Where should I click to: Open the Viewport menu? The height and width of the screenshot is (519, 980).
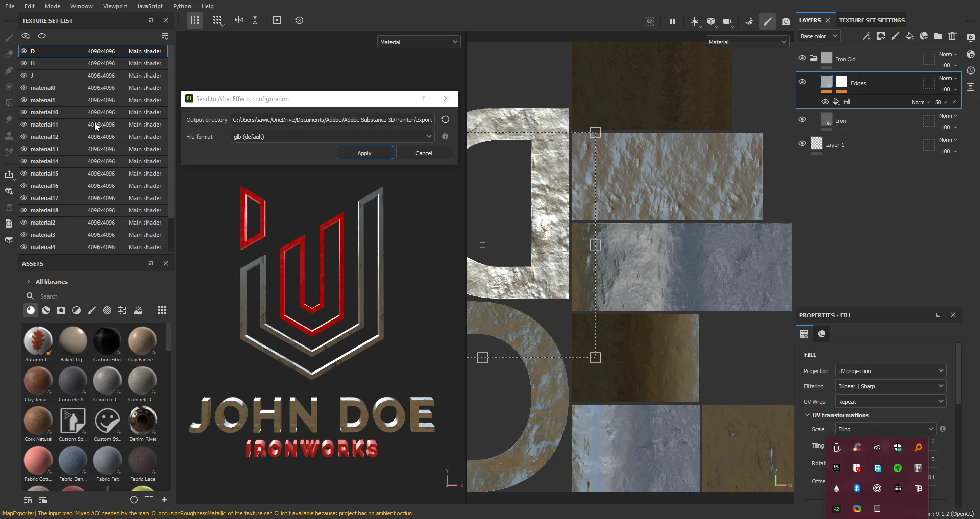pyautogui.click(x=115, y=6)
